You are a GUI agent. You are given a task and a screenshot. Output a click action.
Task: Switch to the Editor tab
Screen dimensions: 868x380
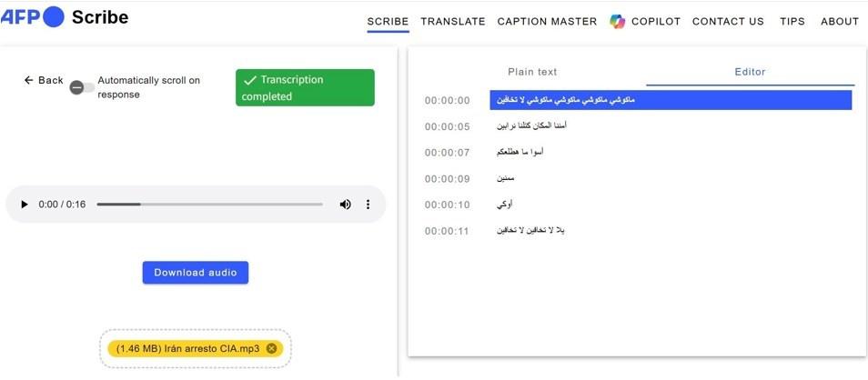[750, 72]
